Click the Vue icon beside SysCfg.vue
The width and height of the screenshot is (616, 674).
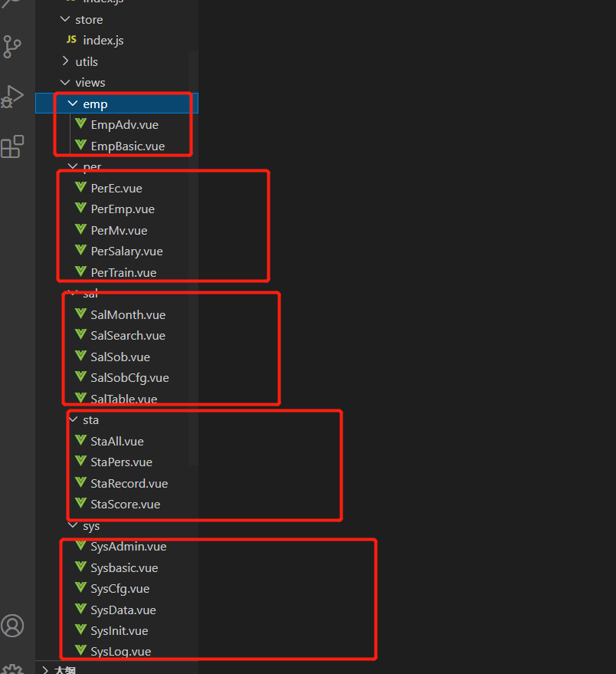80,587
